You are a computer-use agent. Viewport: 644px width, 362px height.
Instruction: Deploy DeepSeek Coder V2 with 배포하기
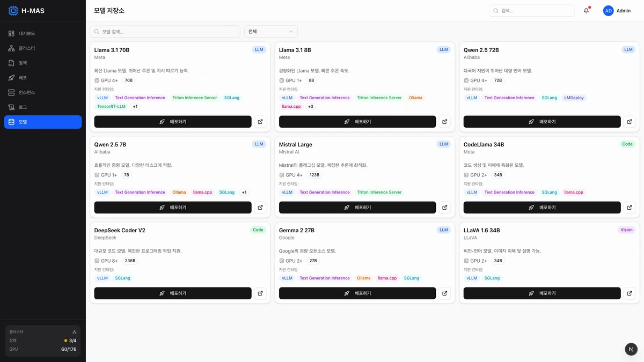tap(173, 293)
